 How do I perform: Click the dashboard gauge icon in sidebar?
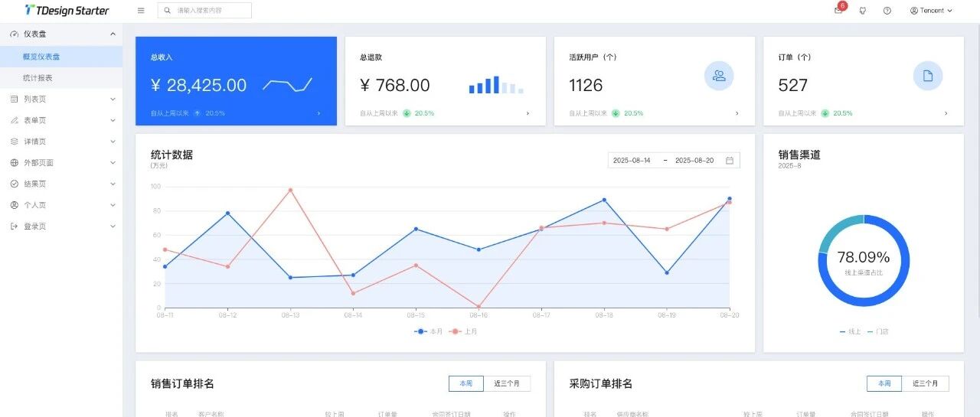15,34
